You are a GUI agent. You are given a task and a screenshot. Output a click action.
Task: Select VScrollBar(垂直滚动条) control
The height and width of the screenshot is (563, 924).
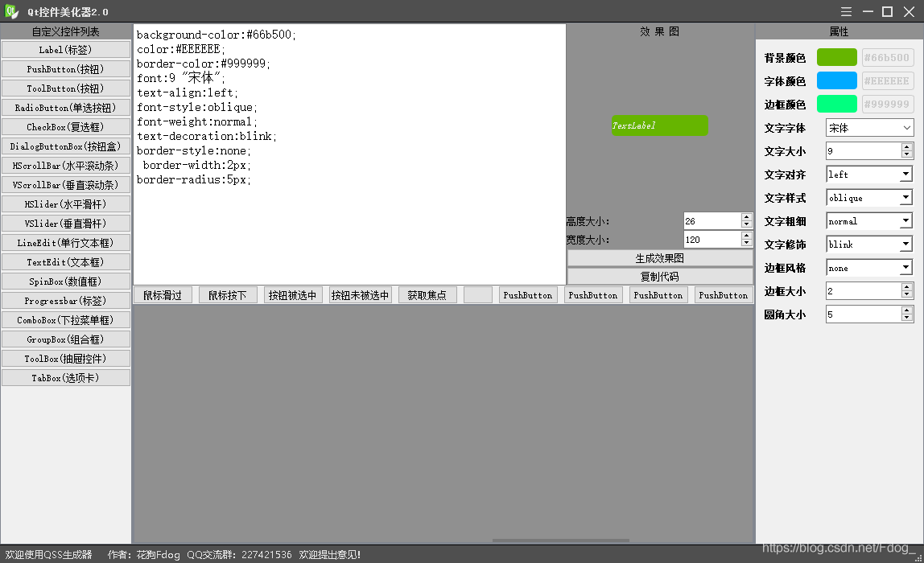pos(65,185)
